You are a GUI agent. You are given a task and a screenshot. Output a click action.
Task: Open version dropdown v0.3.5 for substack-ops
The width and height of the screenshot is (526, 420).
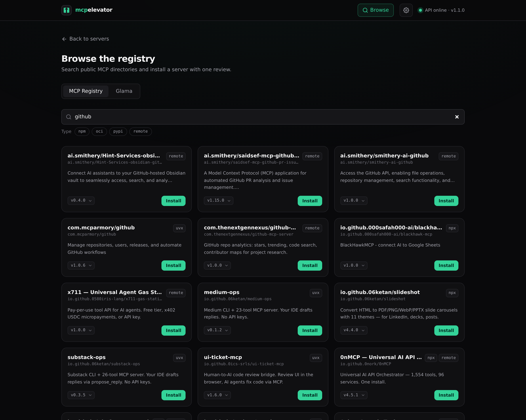(x=81, y=395)
